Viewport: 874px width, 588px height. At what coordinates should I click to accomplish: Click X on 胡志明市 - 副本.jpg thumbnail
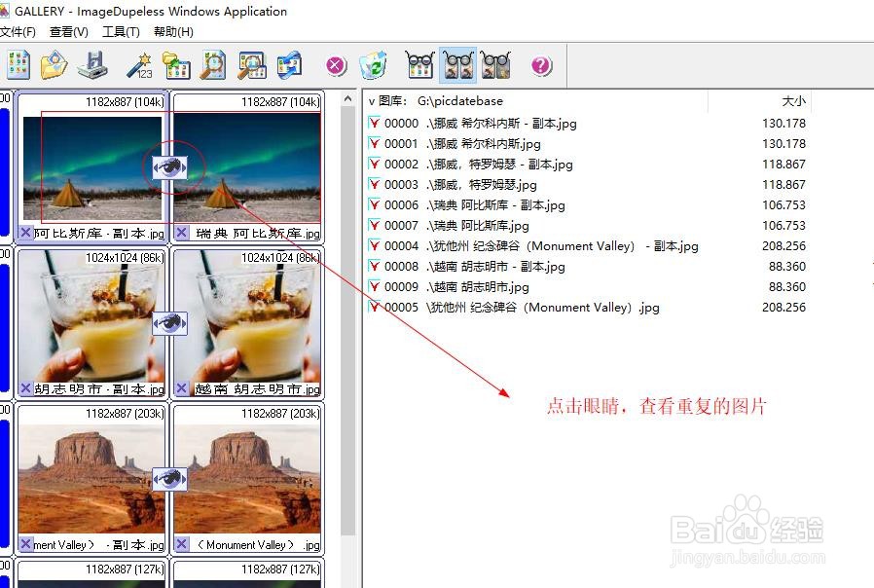(x=25, y=387)
